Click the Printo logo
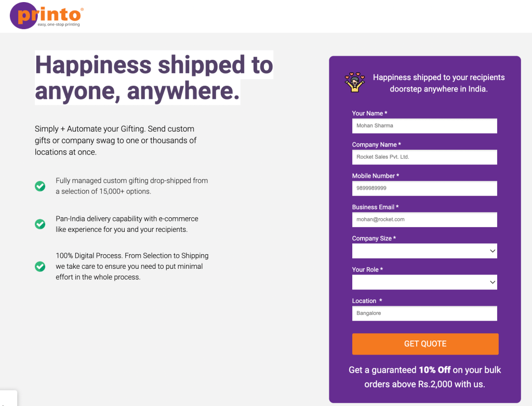532x406 pixels. tap(46, 16)
